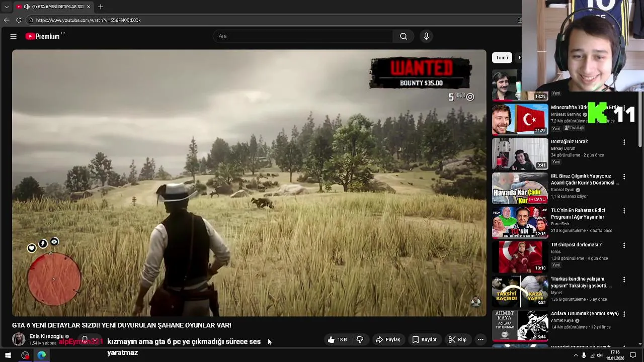Open the red circular taskbar app
The image size is (644, 362).
[25, 355]
